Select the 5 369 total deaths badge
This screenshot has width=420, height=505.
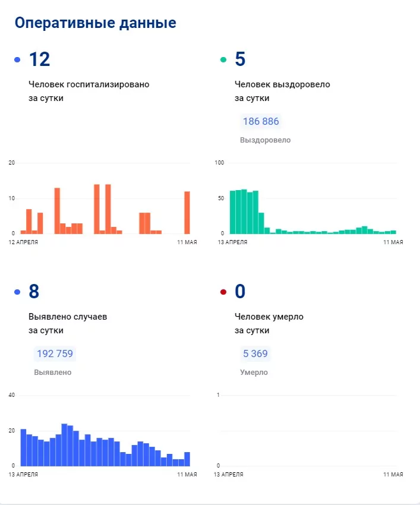[x=255, y=353]
